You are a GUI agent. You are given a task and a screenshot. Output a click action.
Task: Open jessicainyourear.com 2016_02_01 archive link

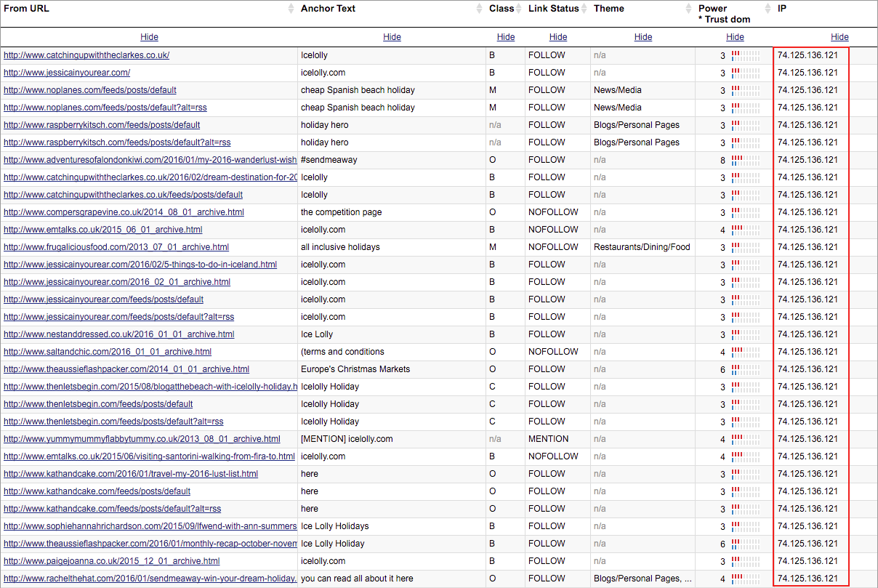pos(117,282)
